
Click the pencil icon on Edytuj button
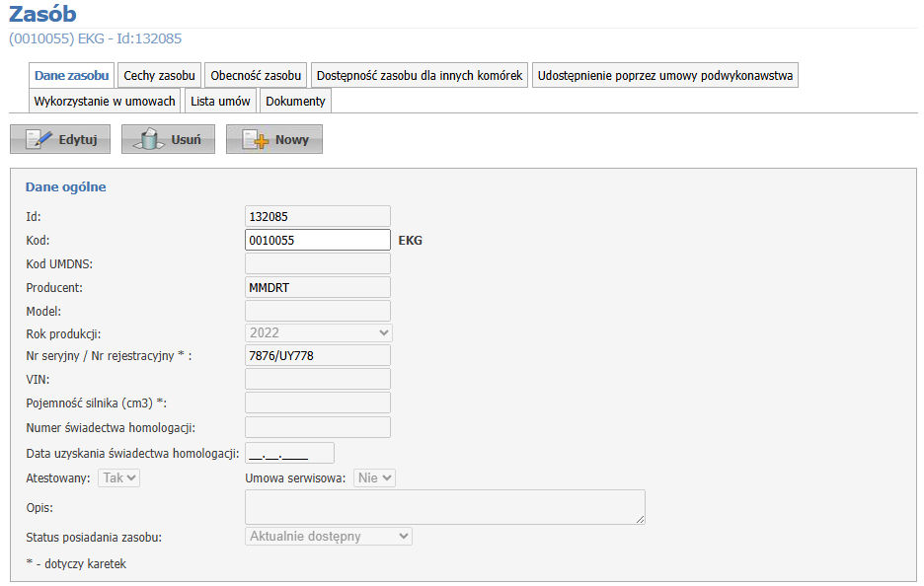coord(38,139)
